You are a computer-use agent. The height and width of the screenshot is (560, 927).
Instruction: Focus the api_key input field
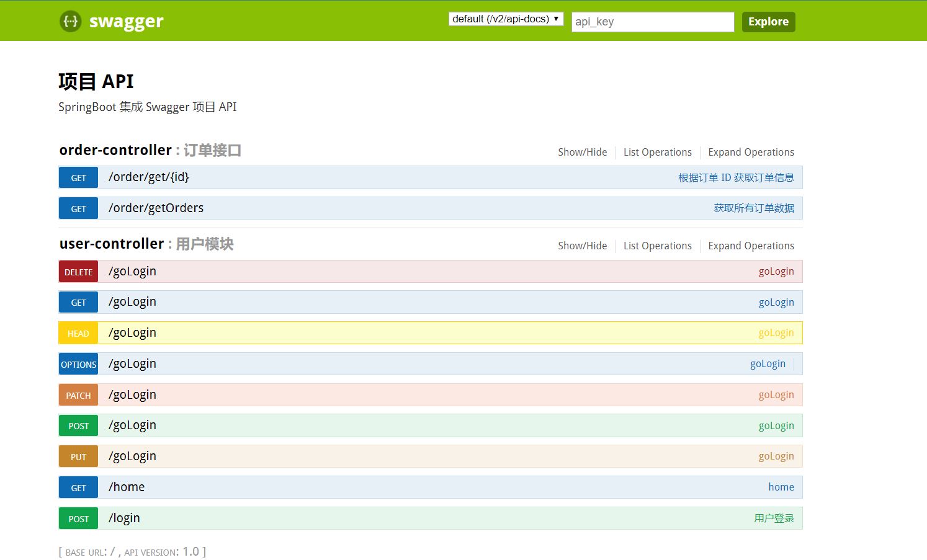(653, 22)
